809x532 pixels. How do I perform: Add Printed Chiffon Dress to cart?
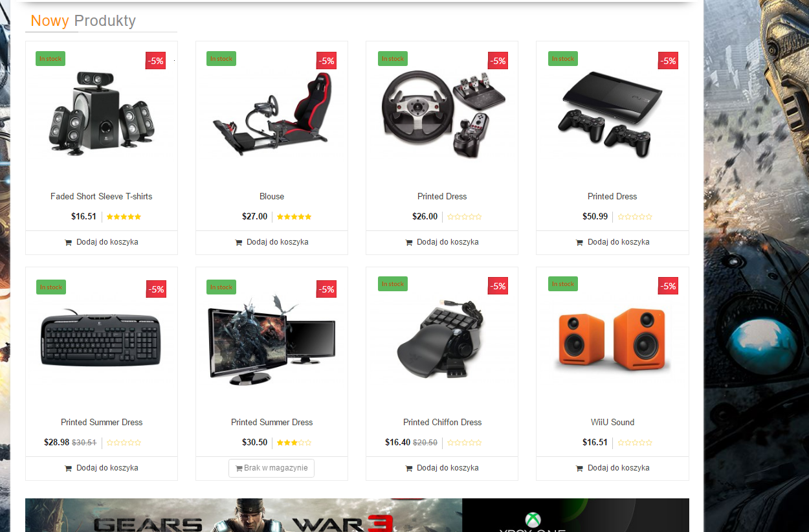click(442, 468)
